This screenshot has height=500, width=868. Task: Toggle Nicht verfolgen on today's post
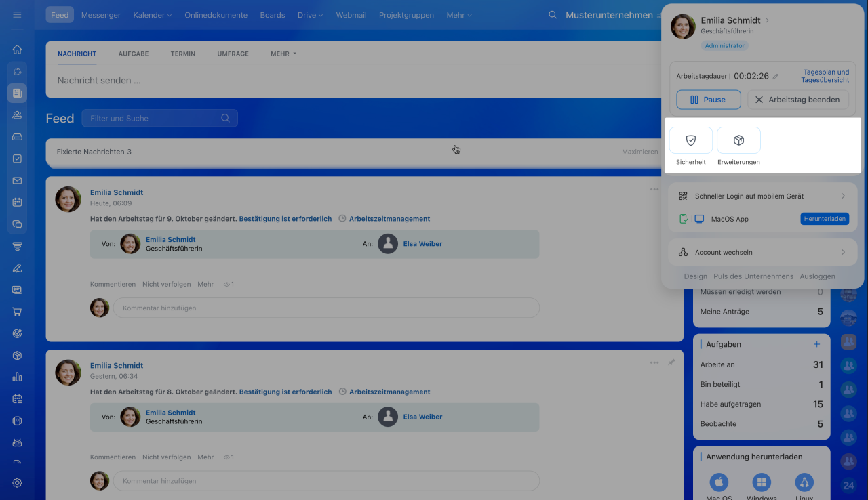[x=167, y=285]
